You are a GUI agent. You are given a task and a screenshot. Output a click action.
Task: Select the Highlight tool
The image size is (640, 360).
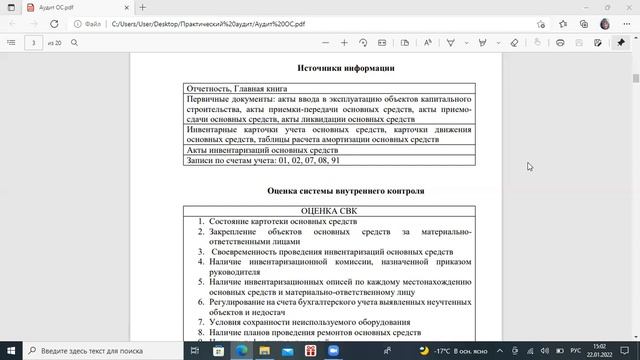point(482,42)
